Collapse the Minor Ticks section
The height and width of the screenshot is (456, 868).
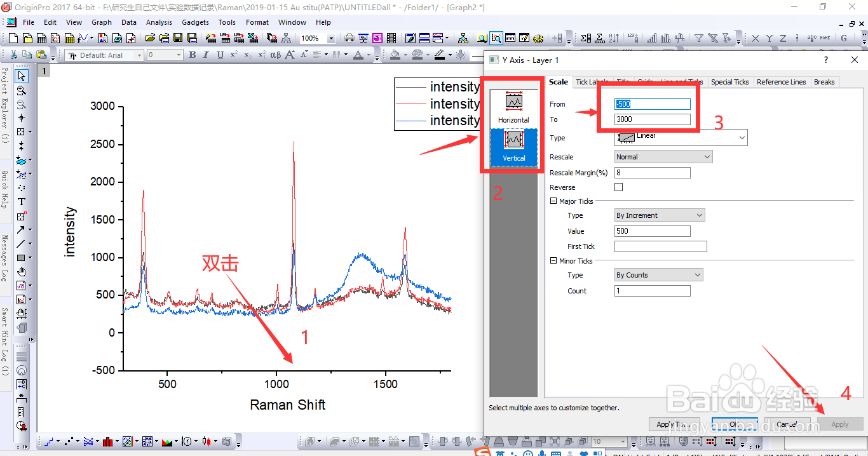553,261
